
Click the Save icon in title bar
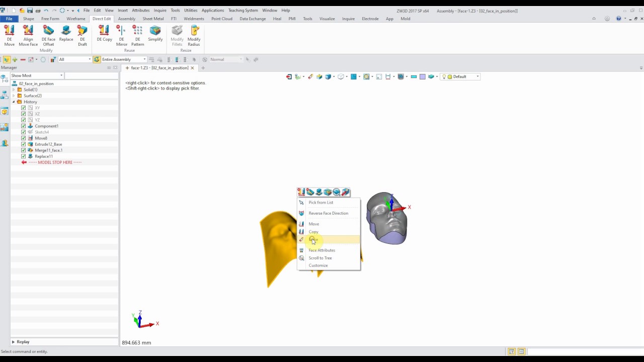(30, 11)
